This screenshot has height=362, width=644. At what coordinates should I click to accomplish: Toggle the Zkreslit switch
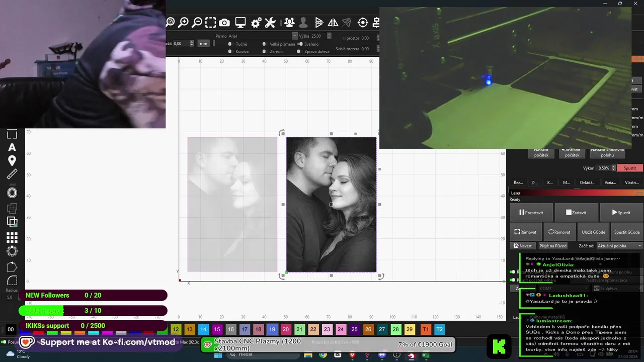[264, 51]
